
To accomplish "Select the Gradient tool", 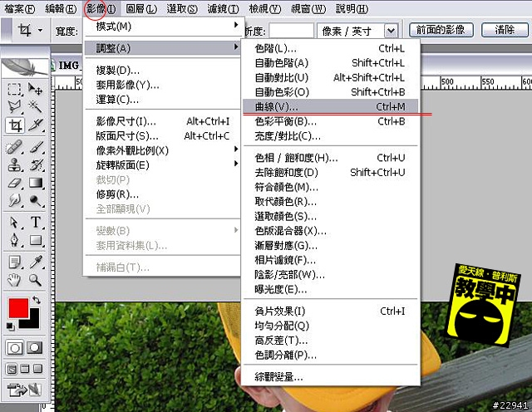I will 35,183.
